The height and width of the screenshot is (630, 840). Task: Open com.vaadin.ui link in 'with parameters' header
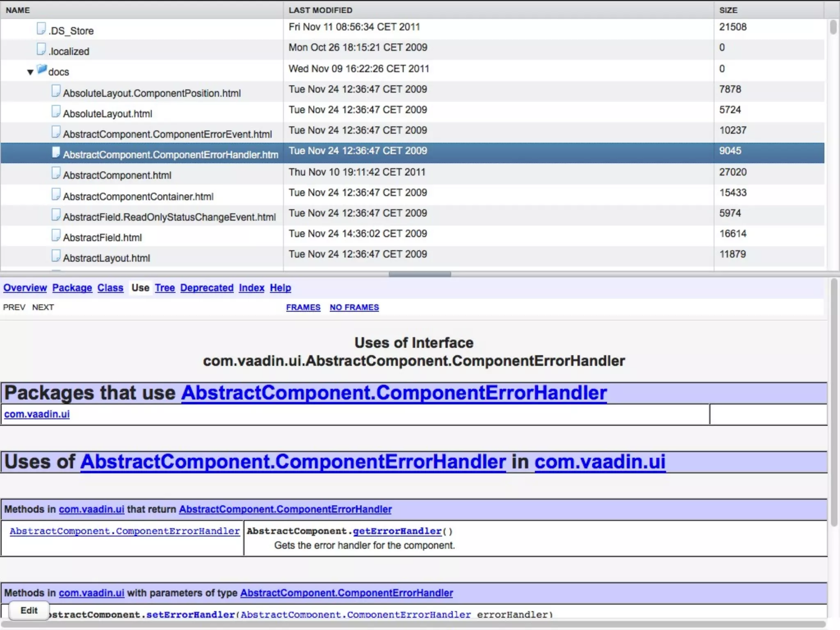click(x=91, y=593)
